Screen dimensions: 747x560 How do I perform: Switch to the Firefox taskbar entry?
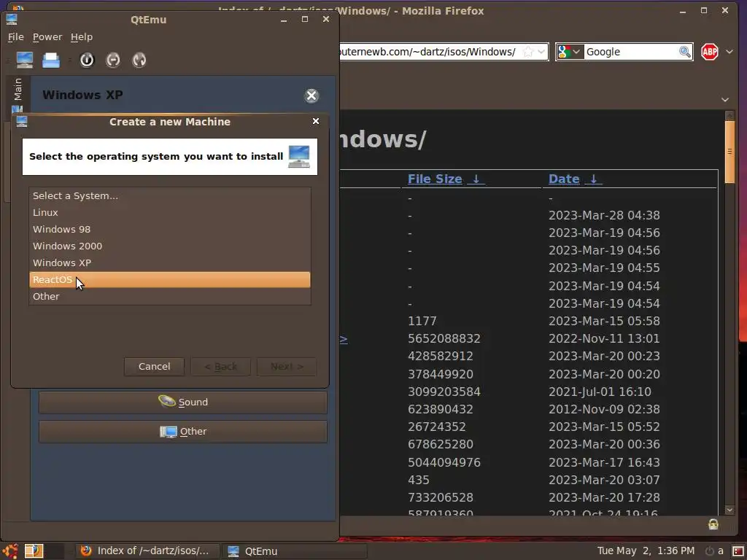click(x=146, y=551)
